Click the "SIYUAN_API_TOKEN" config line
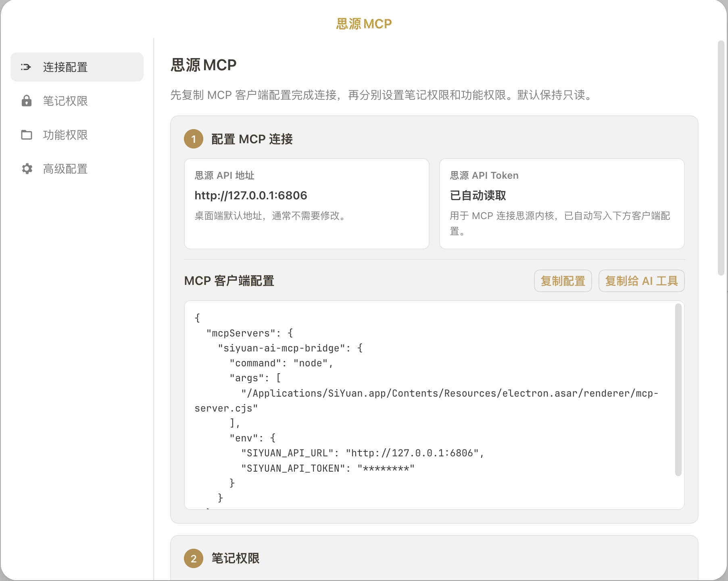This screenshot has height=581, width=728. tap(328, 468)
